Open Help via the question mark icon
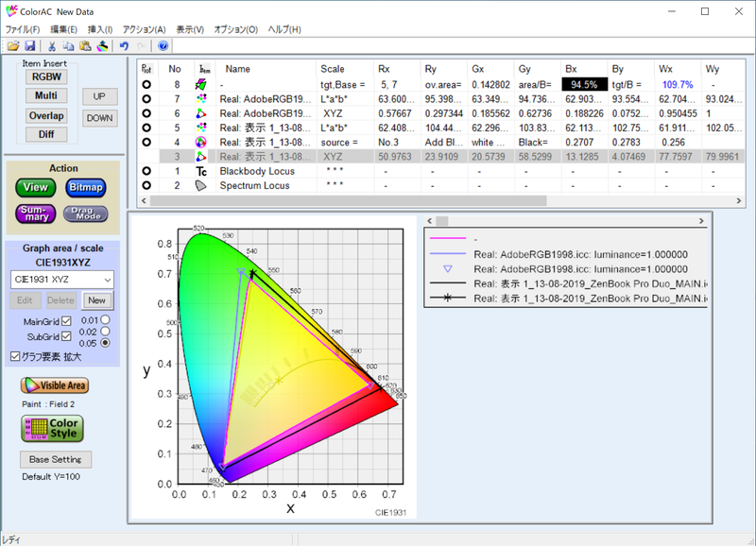Image resolution: width=756 pixels, height=546 pixels. [163, 45]
